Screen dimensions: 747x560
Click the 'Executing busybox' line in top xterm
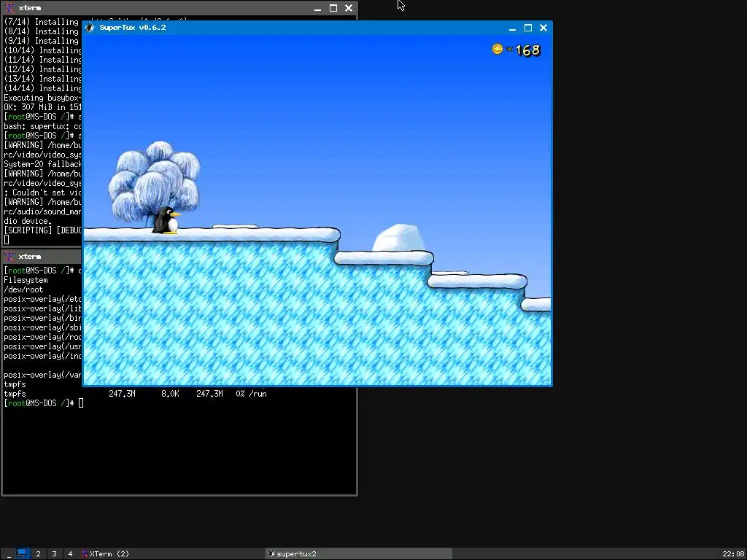pos(43,98)
